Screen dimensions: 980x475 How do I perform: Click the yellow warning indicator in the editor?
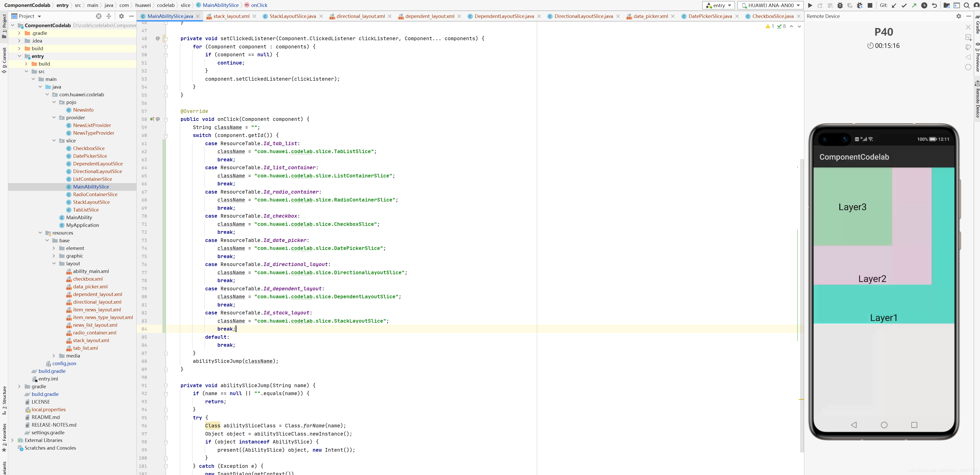coord(770,26)
